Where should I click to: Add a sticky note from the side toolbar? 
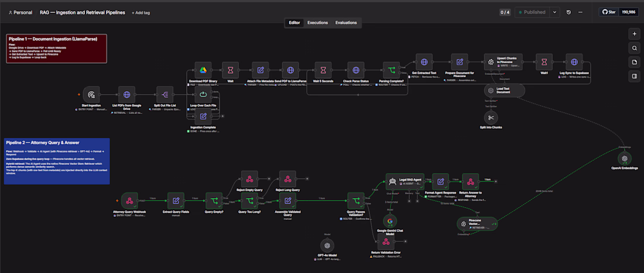tap(634, 63)
